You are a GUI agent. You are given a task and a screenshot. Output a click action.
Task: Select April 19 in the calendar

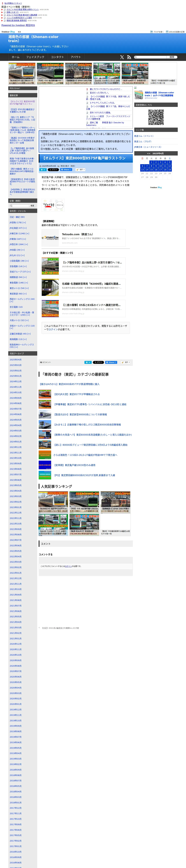[169, 170]
